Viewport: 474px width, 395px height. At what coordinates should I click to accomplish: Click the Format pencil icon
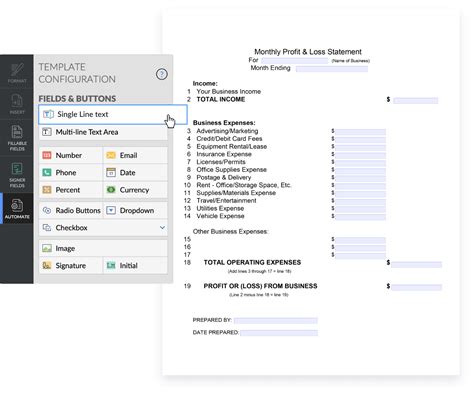click(17, 69)
